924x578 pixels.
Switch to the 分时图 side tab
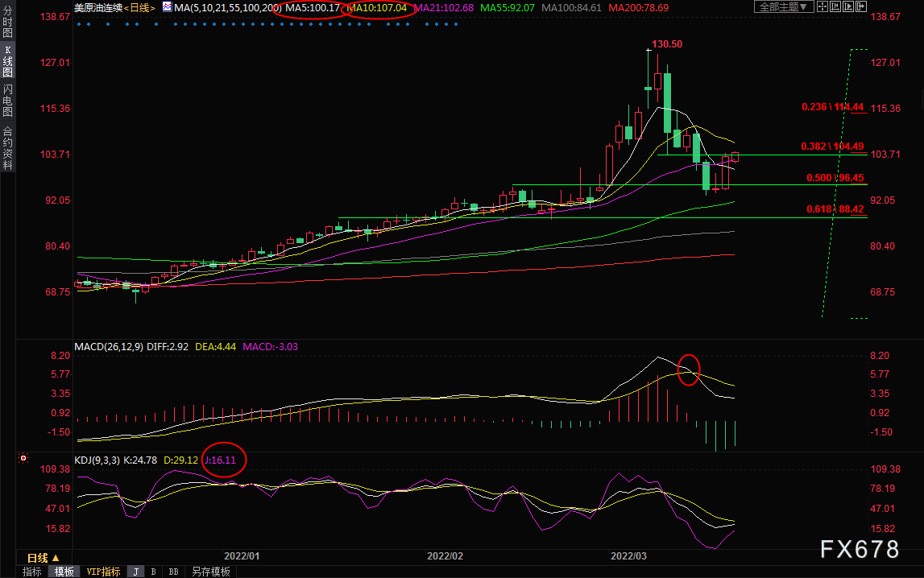coord(7,26)
